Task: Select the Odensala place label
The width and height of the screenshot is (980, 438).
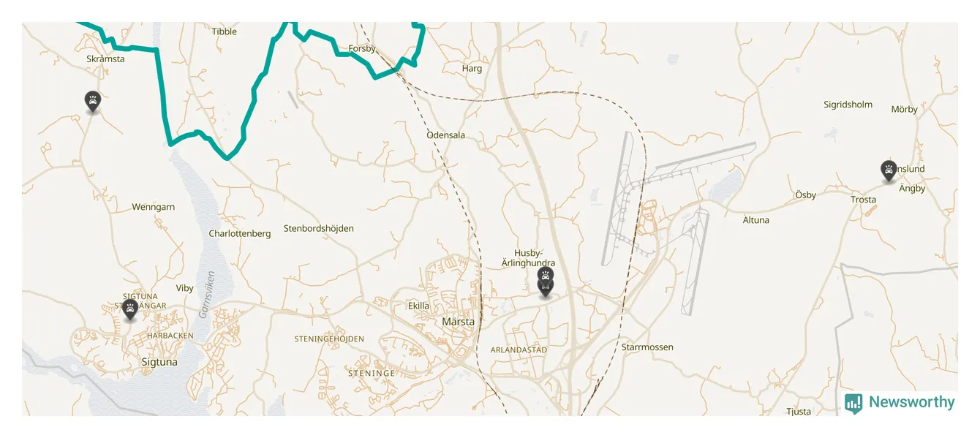Action: tap(446, 135)
